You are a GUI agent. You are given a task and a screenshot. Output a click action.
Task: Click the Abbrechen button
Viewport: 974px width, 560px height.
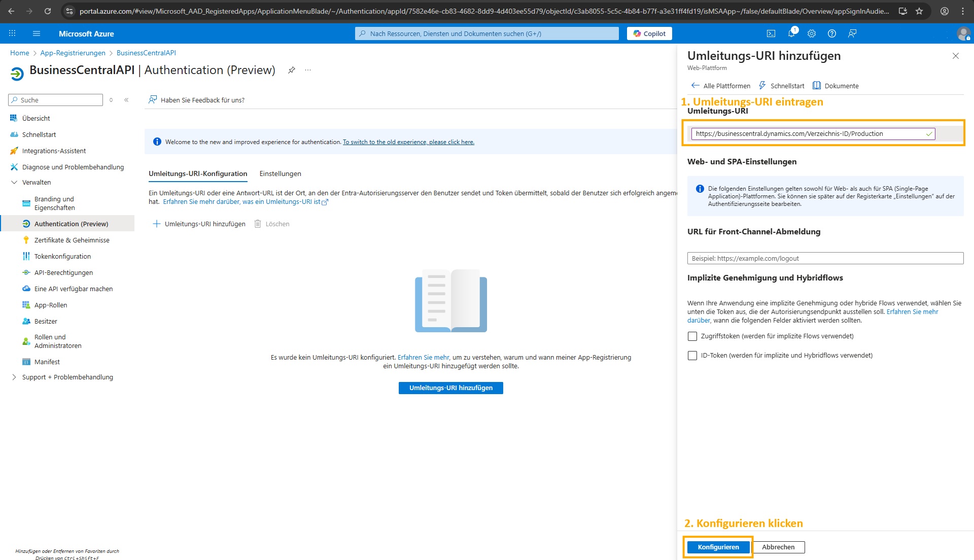tap(778, 547)
